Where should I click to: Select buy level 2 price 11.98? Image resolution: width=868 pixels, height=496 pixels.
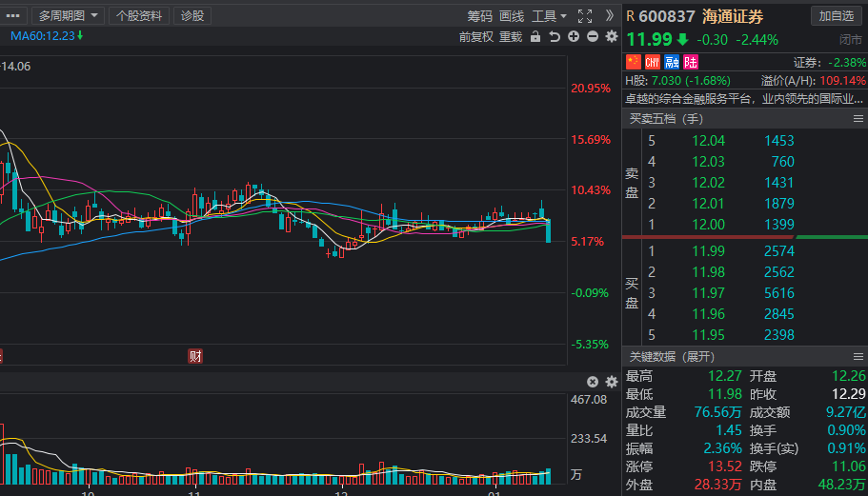pos(708,272)
